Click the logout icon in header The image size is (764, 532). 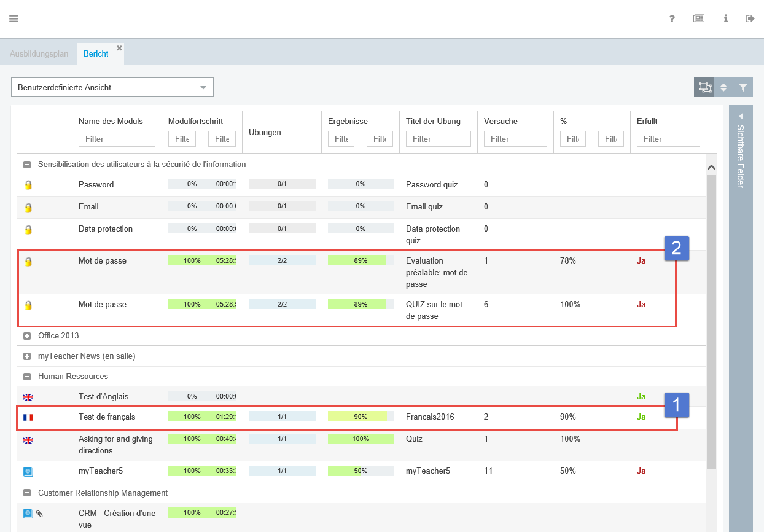click(x=750, y=18)
